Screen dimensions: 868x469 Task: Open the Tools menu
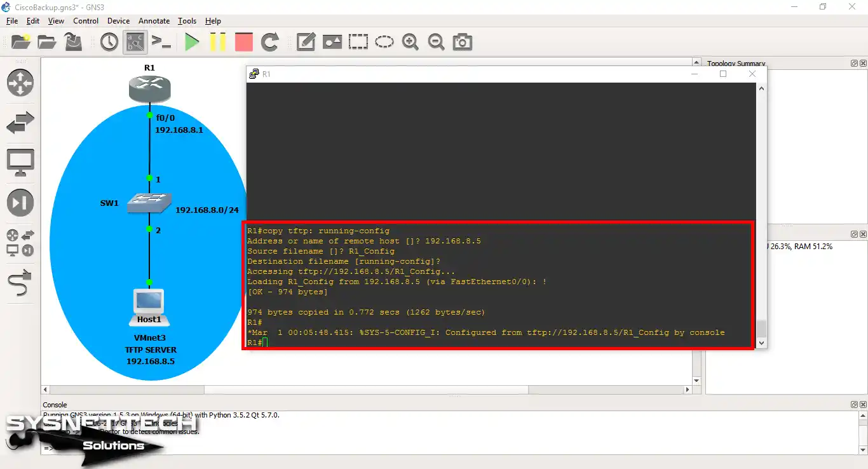point(187,20)
